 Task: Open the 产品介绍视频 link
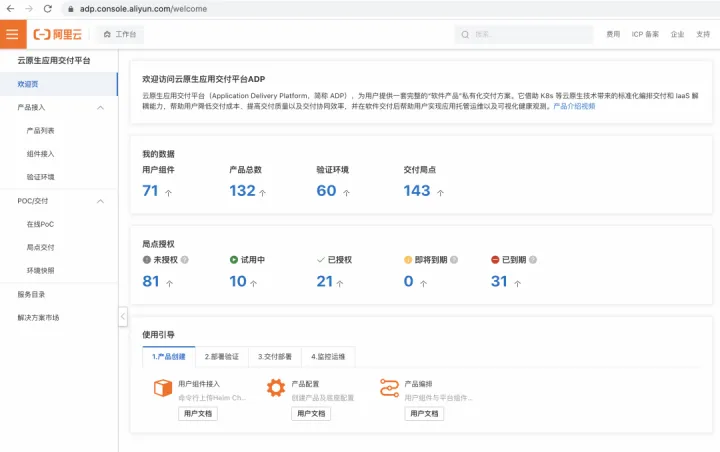click(574, 106)
